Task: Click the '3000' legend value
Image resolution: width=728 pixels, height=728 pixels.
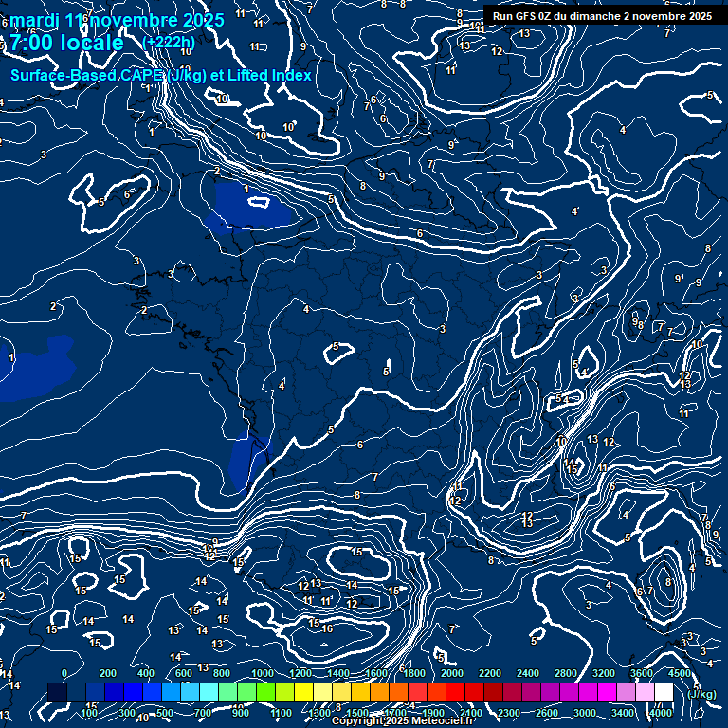Action: (585, 713)
